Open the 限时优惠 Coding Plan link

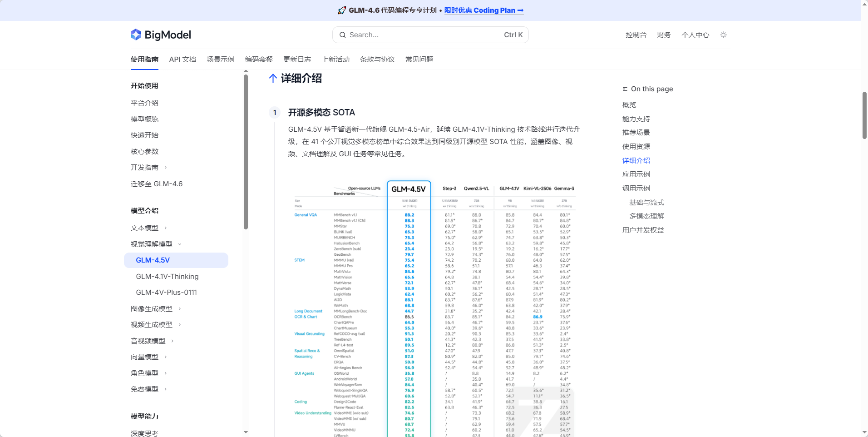[x=484, y=10]
